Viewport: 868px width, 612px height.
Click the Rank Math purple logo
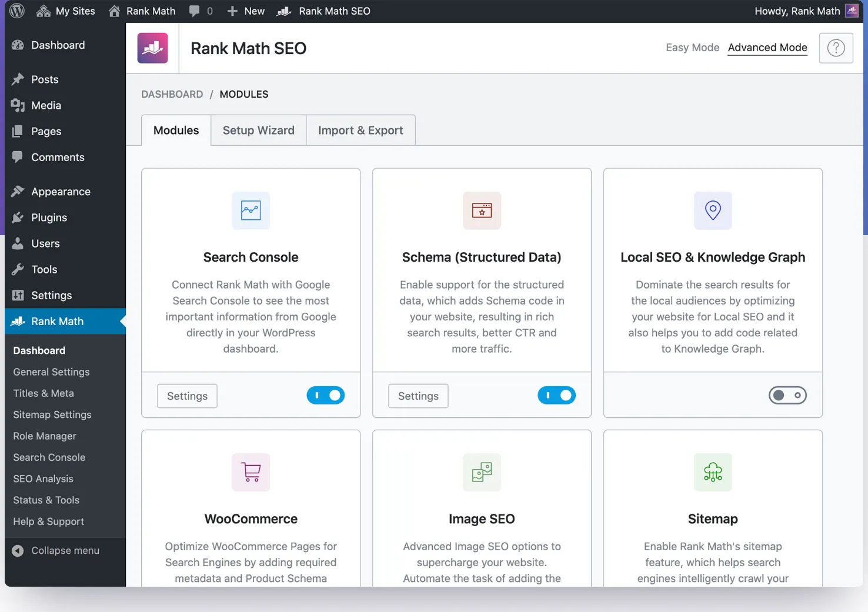point(153,48)
